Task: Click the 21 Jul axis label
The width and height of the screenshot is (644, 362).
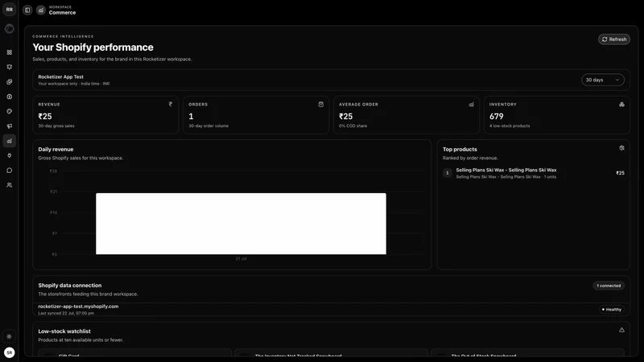Action: [241, 258]
